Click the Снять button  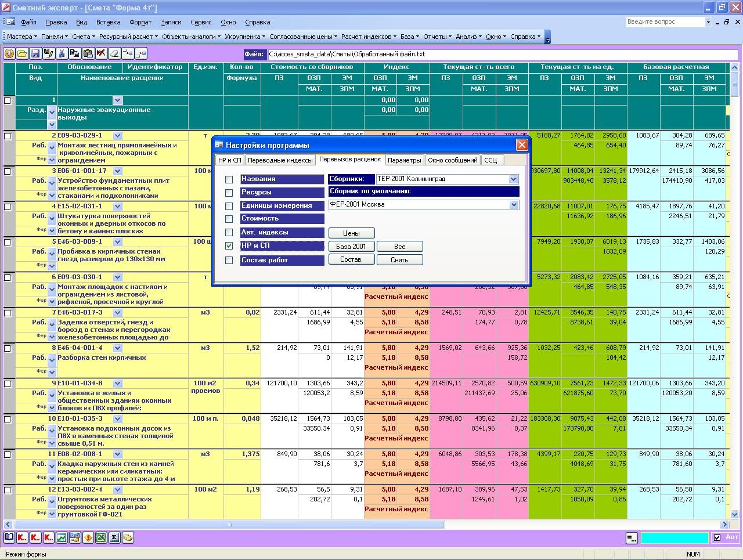pos(399,260)
